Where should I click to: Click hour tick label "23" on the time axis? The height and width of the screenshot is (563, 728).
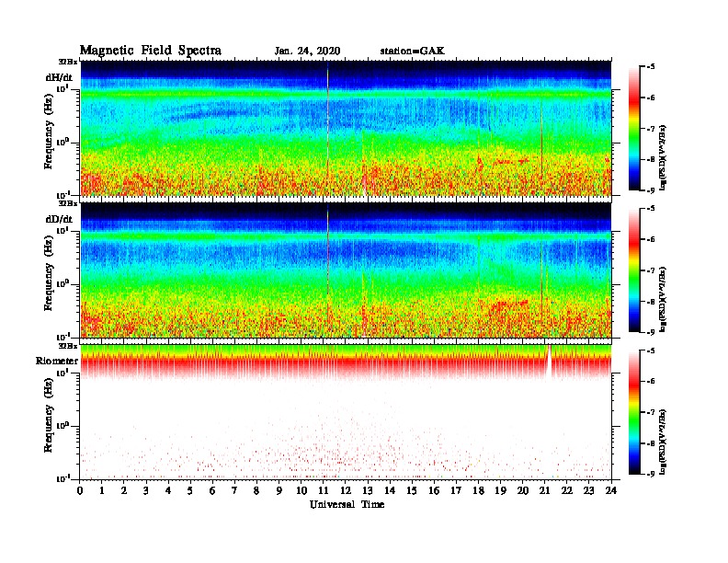pos(588,490)
